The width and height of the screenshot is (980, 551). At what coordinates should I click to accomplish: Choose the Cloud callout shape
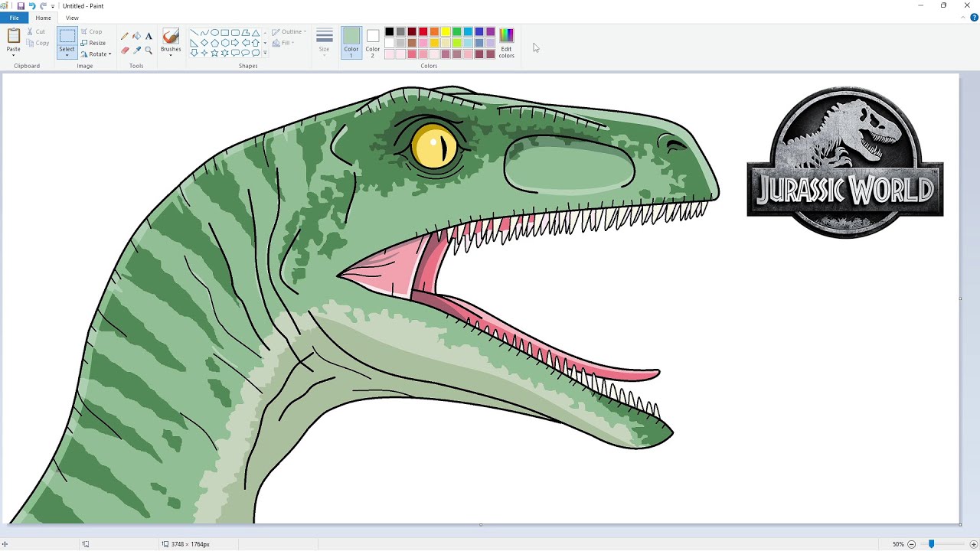point(256,53)
